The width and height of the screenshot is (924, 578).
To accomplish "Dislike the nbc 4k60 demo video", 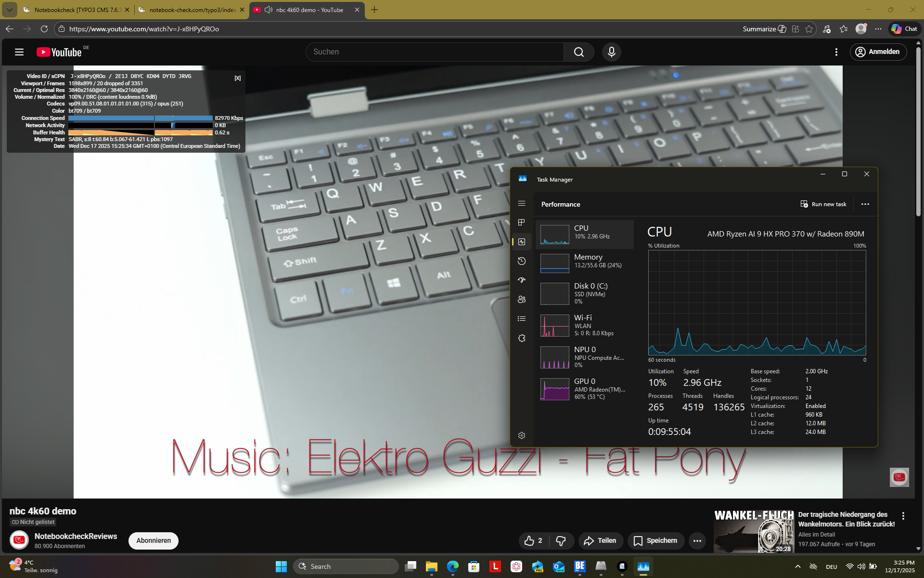I will (561, 541).
